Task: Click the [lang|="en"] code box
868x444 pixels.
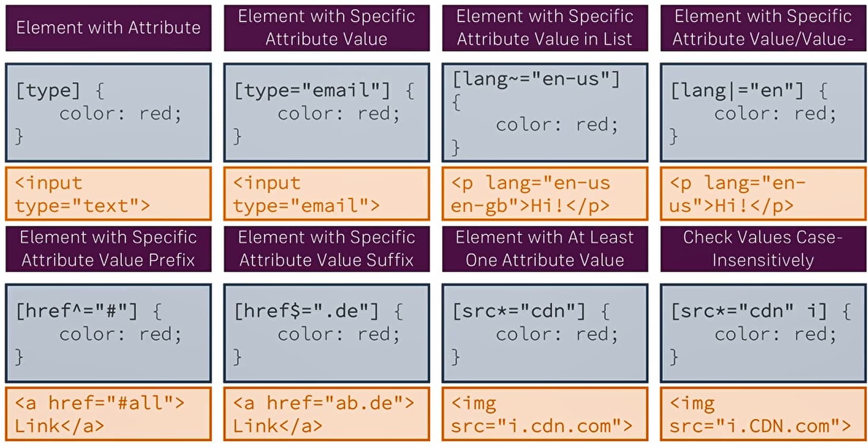Action: coord(763,112)
